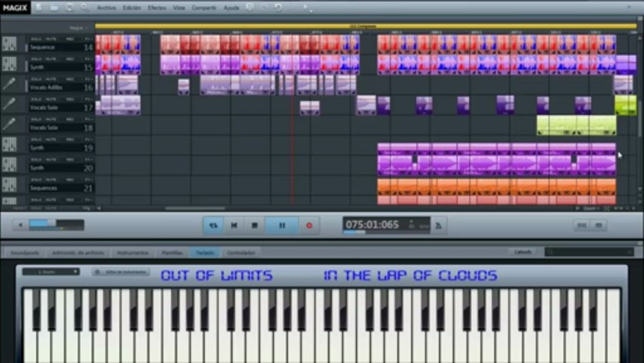644x363 pixels.
Task: Select the green clip on Vocals Solo track 18
Action: (576, 125)
